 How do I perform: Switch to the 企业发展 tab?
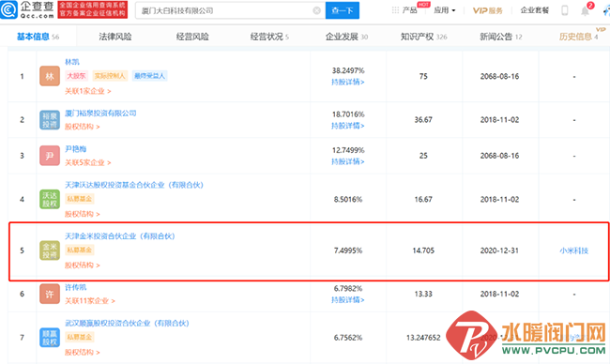click(x=346, y=37)
